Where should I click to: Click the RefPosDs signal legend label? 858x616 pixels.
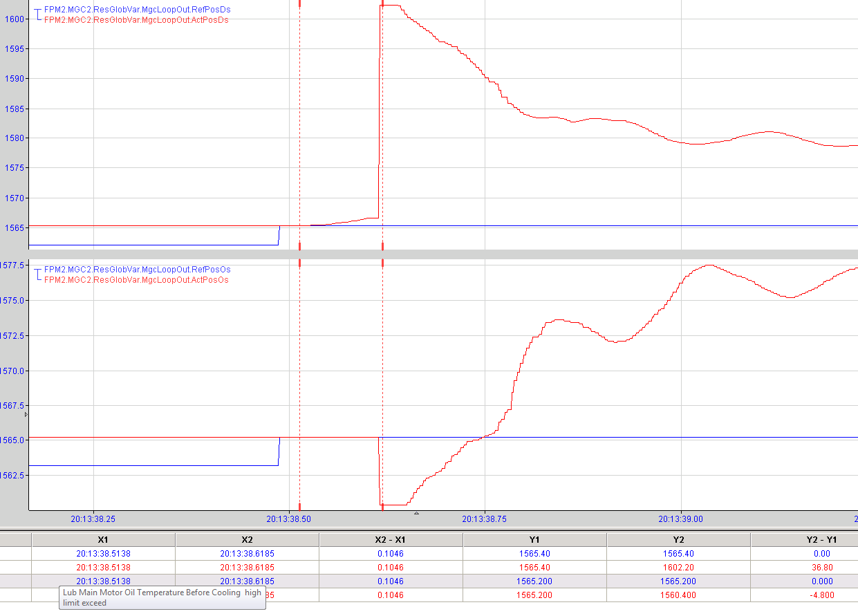pyautogui.click(x=136, y=10)
